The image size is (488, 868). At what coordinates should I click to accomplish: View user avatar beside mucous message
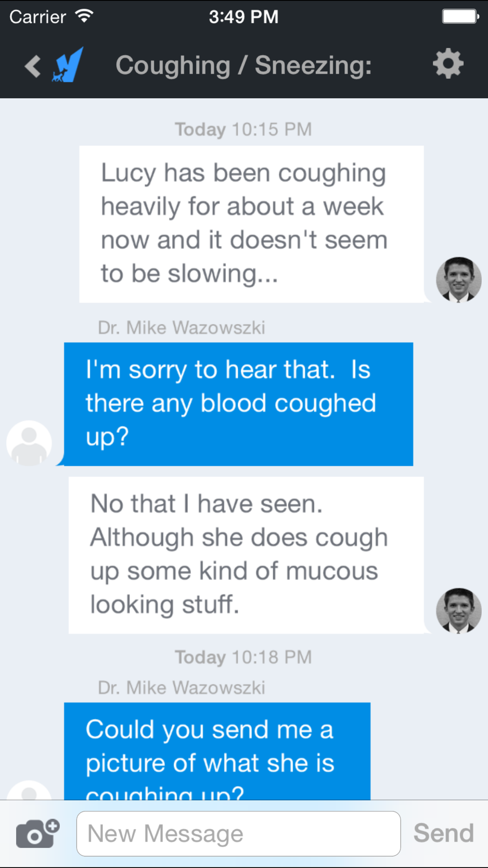pos(458,611)
